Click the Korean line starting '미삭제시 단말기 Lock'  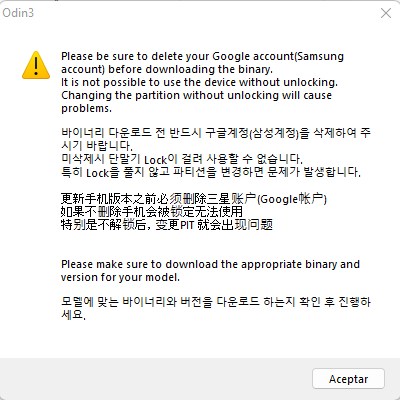tap(182, 159)
